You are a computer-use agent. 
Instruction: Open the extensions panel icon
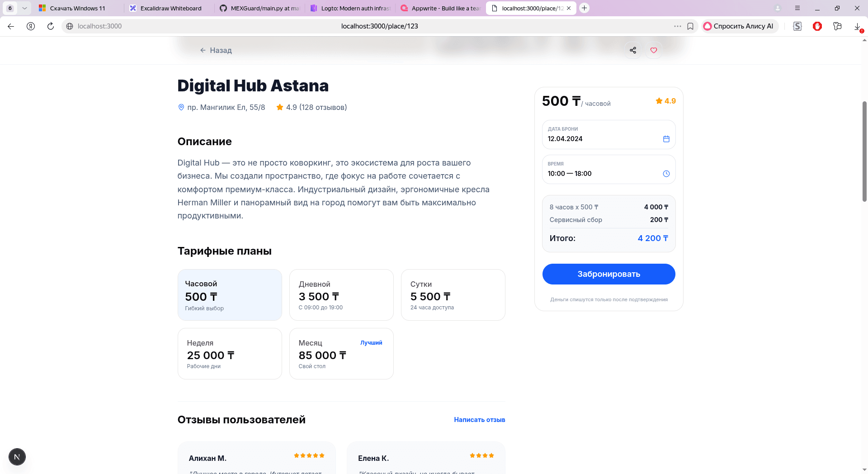(x=837, y=26)
